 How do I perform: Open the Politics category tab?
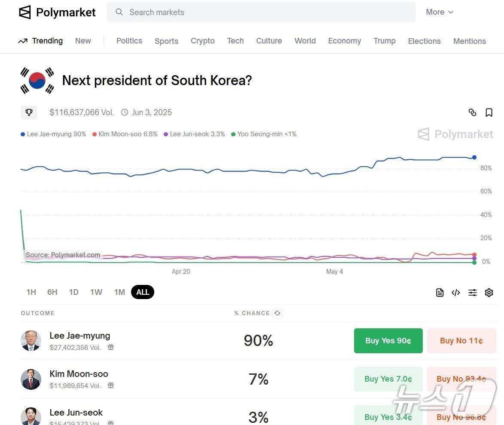click(x=129, y=41)
